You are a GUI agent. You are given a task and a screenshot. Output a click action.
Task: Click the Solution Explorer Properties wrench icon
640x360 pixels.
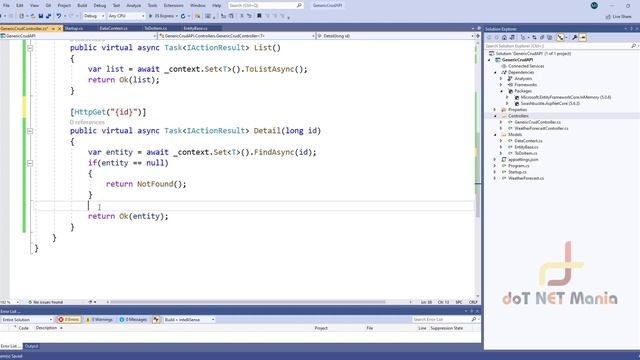coord(575,38)
